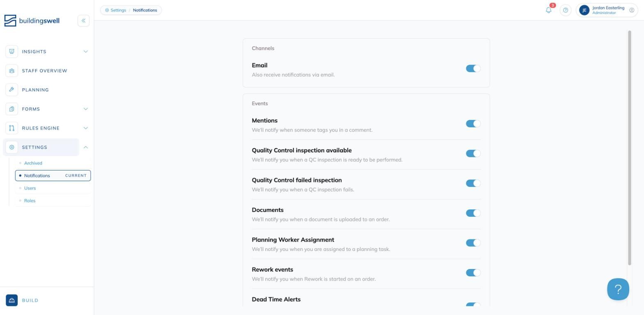This screenshot has width=644, height=315.
Task: Open the Build hard-hat icon
Action: tap(12, 300)
